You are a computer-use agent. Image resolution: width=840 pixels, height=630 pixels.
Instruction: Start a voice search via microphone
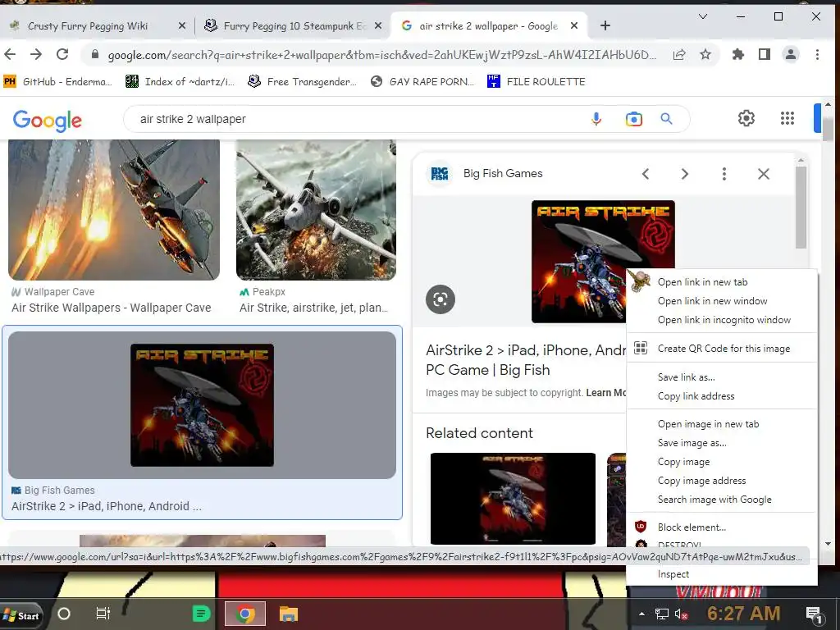click(596, 119)
